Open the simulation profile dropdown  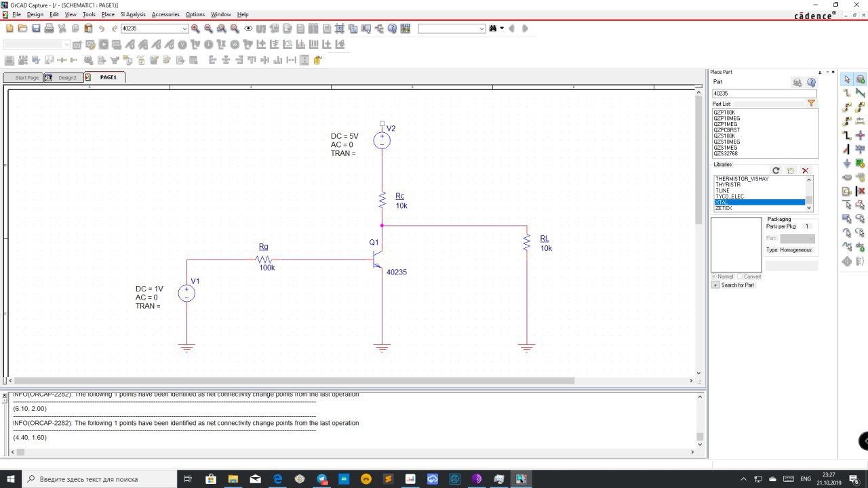(66, 44)
